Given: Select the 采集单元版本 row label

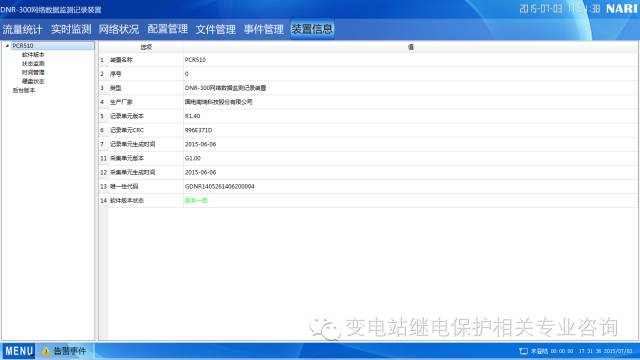Looking at the screenshot, I should click(127, 158).
